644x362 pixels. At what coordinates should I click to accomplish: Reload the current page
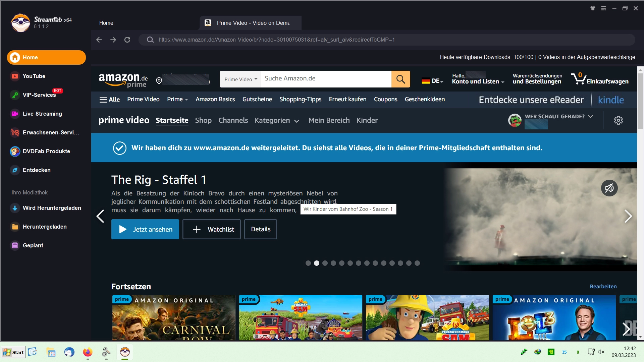(x=127, y=40)
